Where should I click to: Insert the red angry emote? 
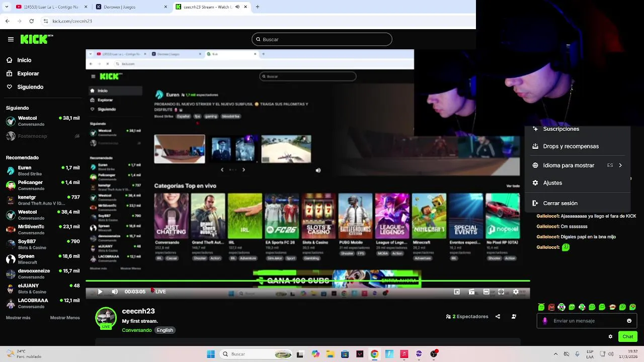coord(551,307)
